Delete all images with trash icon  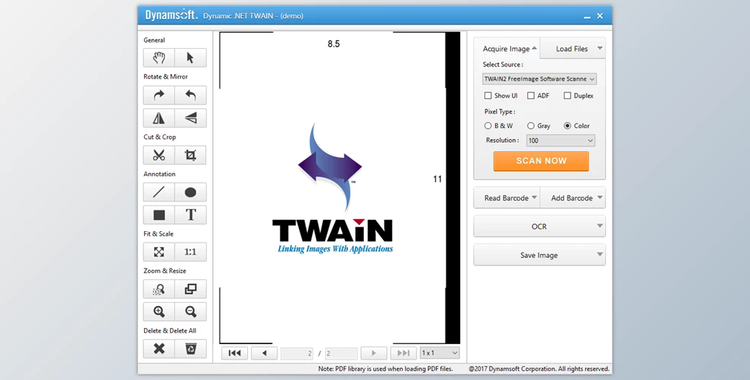[190, 349]
